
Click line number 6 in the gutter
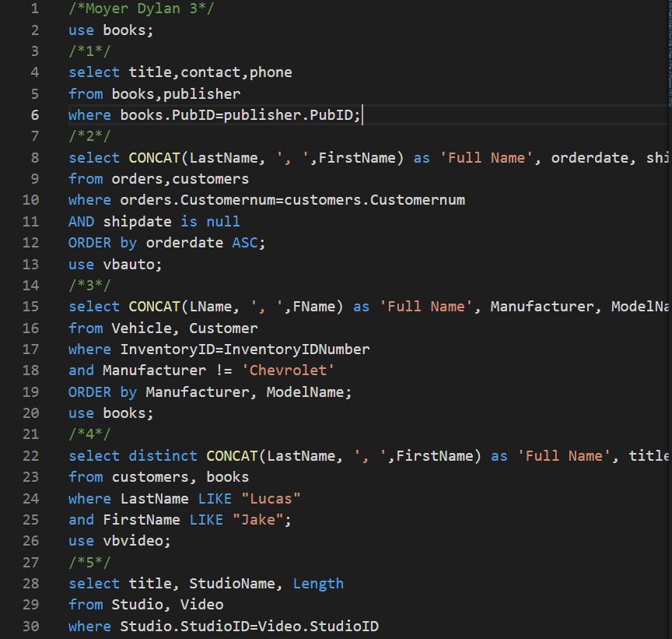click(x=35, y=115)
